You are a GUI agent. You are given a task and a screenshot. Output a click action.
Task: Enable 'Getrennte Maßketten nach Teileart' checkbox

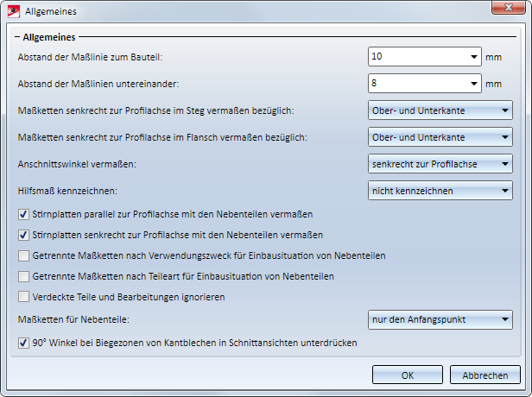pos(23,276)
